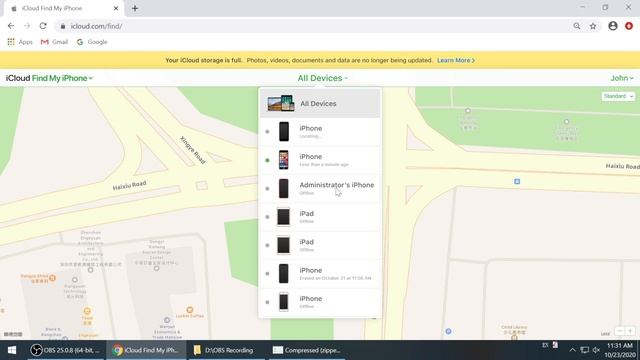Close the iCloud Find My iPhone tab

(116, 8)
